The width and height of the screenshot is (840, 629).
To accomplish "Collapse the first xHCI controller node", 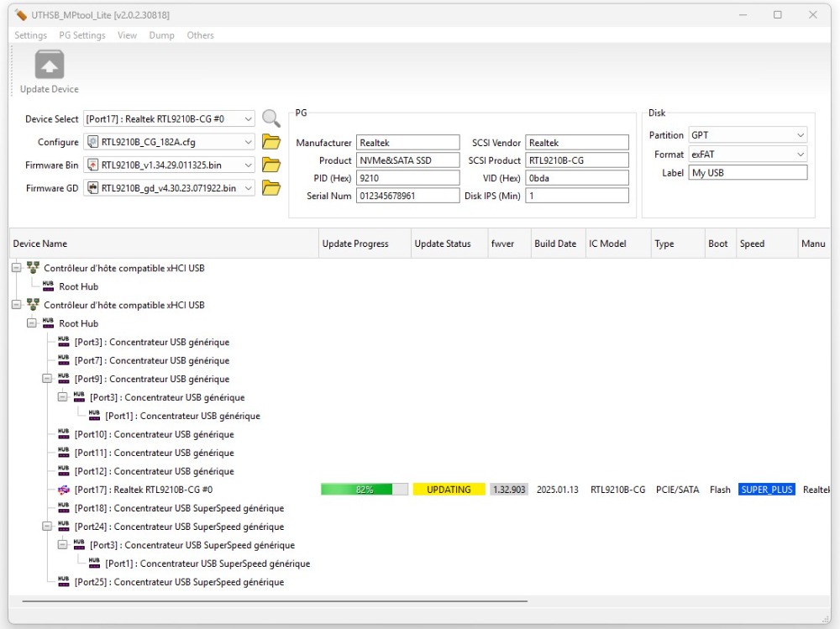I will tap(17, 268).
